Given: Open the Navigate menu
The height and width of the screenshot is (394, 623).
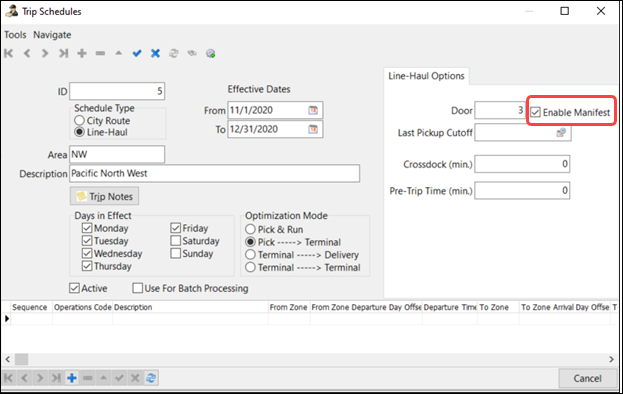Looking at the screenshot, I should coord(52,35).
